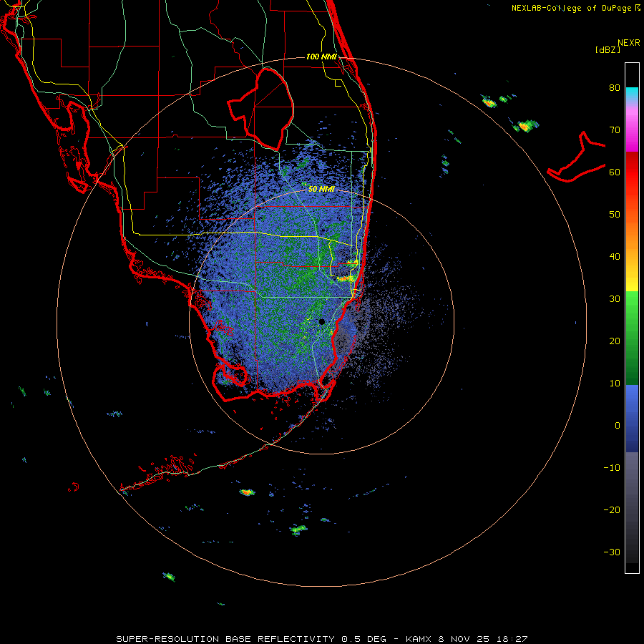
Task: Click the NEXLAB-College of DuPage credit text
Action: (x=576, y=8)
